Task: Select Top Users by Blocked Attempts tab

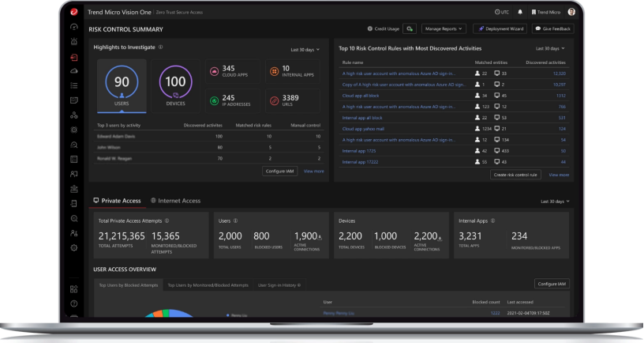Action: [x=129, y=285]
